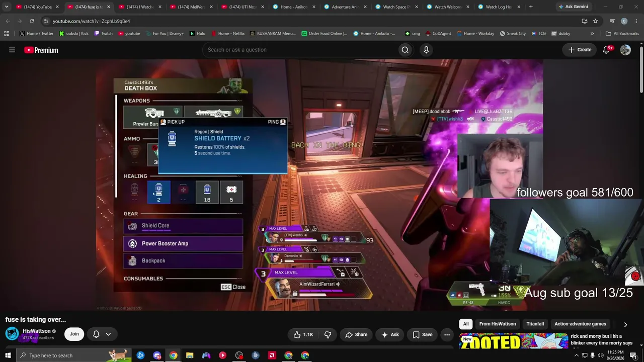The width and height of the screenshot is (644, 362).
Task: Open the 'For You | Disney+' bookmark
Action: [x=165, y=34]
